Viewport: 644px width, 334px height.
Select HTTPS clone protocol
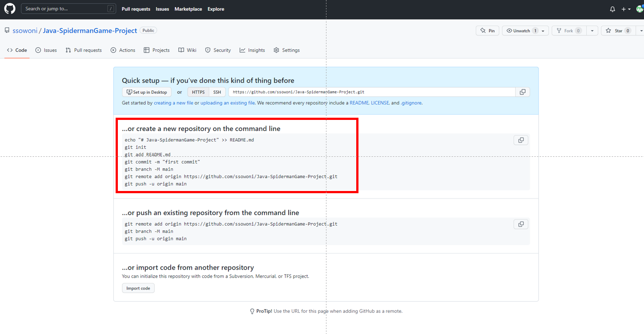click(x=198, y=92)
